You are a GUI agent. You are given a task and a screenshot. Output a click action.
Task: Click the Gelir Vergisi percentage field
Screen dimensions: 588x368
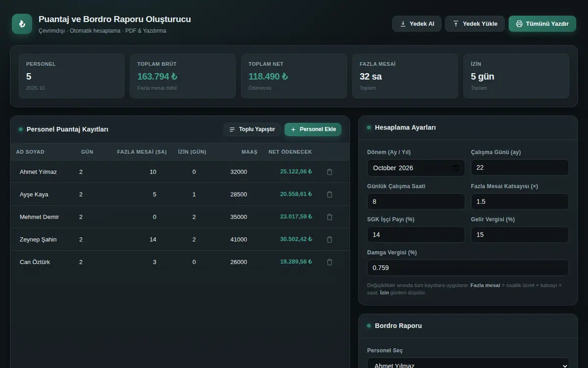click(520, 235)
